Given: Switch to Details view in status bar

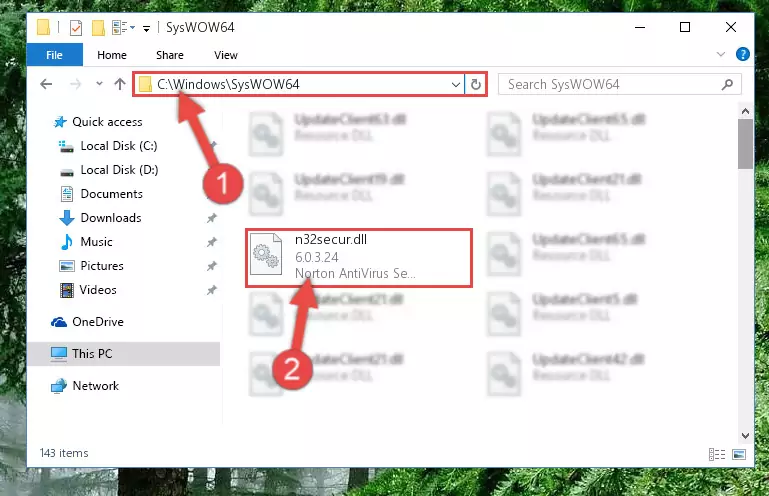Looking at the screenshot, I should pos(717,454).
